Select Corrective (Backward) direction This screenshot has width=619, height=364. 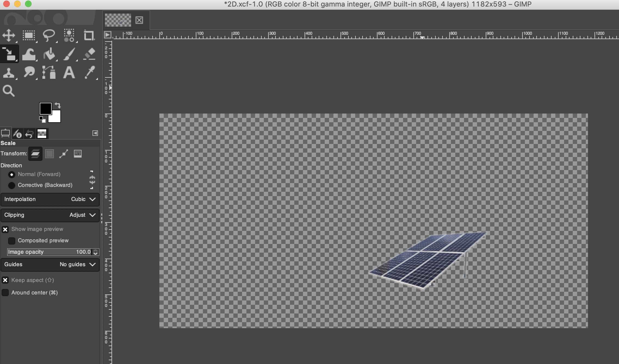(40, 185)
